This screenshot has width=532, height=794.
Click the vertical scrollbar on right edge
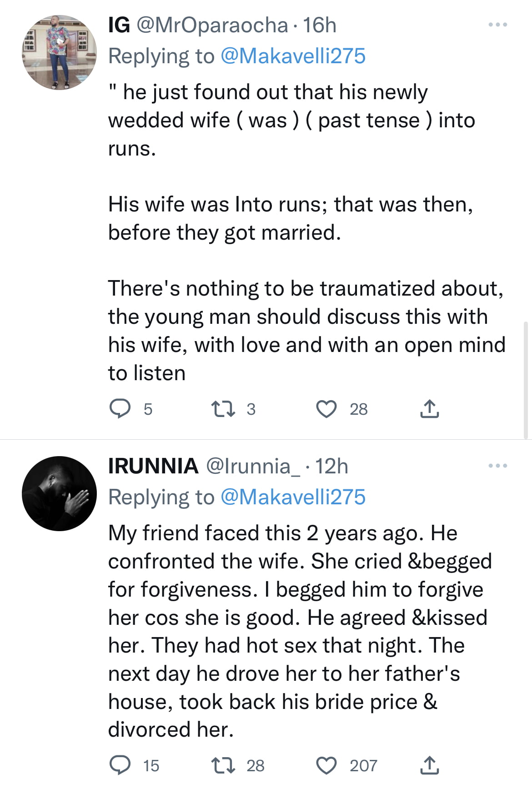[526, 380]
